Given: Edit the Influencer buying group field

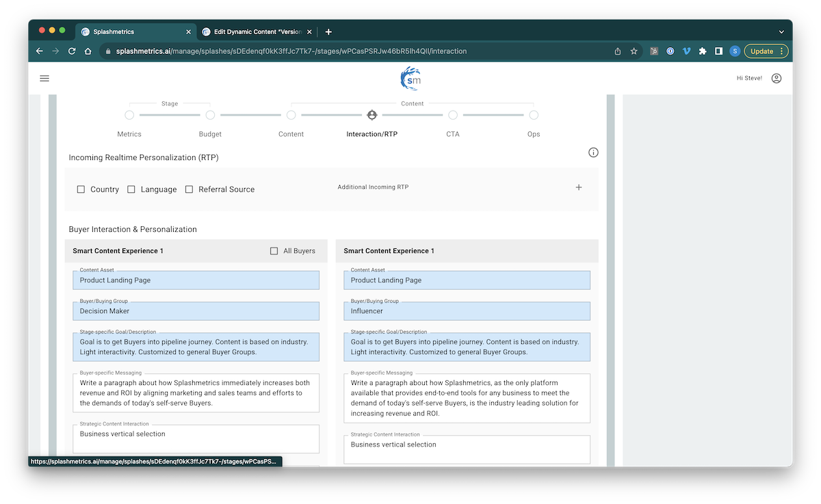Looking at the screenshot, I should [467, 311].
